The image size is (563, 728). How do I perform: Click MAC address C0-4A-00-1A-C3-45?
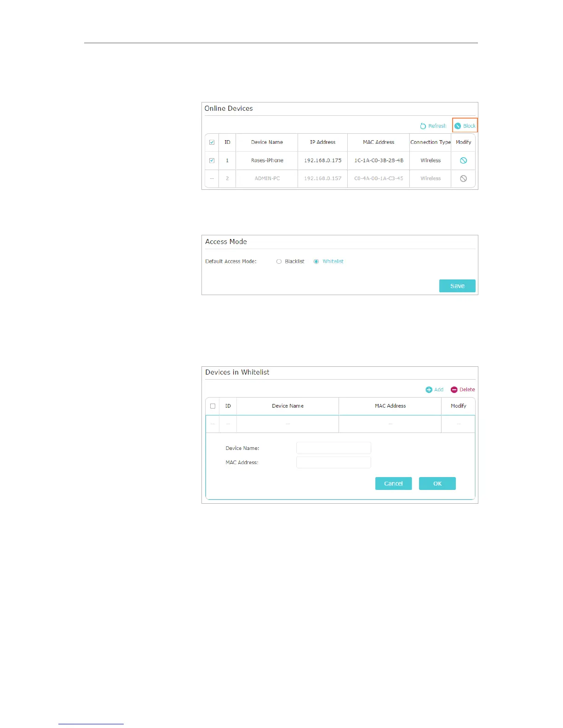click(x=379, y=178)
